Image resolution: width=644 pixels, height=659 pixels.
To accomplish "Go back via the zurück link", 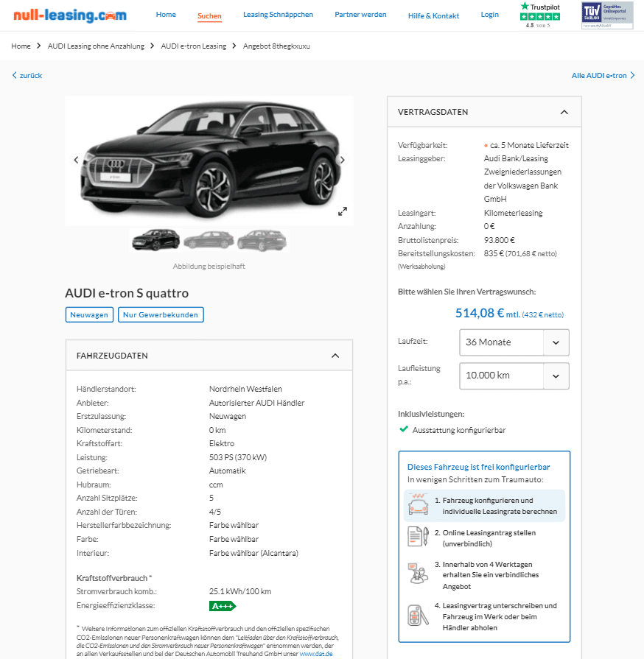I will tap(31, 75).
